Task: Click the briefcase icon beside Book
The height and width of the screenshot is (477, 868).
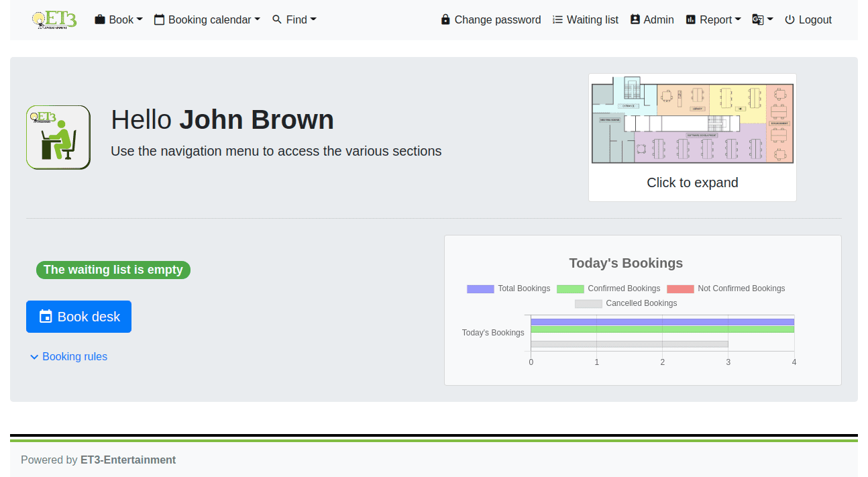Action: point(100,19)
